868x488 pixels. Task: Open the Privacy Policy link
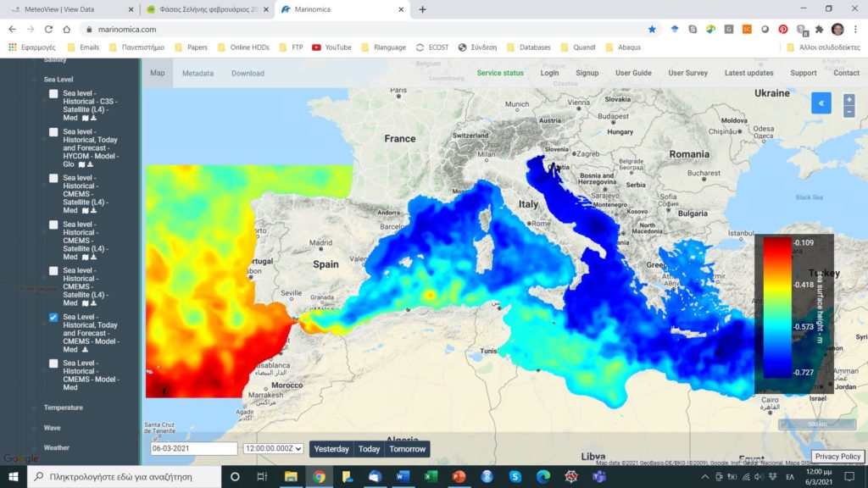tap(837, 457)
